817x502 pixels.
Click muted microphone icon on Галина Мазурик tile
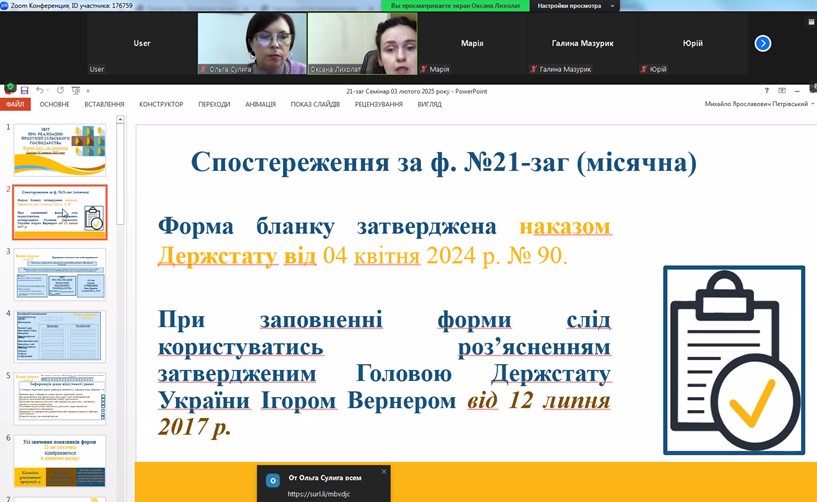[534, 69]
